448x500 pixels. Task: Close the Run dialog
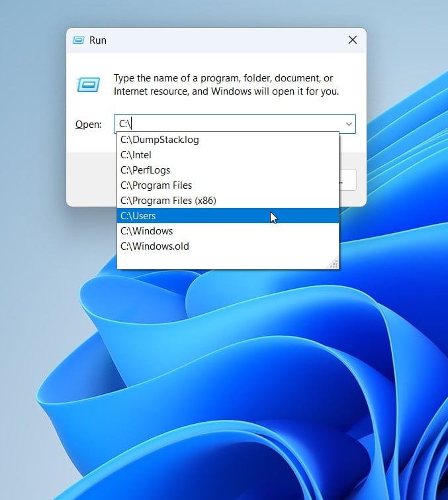[x=353, y=40]
